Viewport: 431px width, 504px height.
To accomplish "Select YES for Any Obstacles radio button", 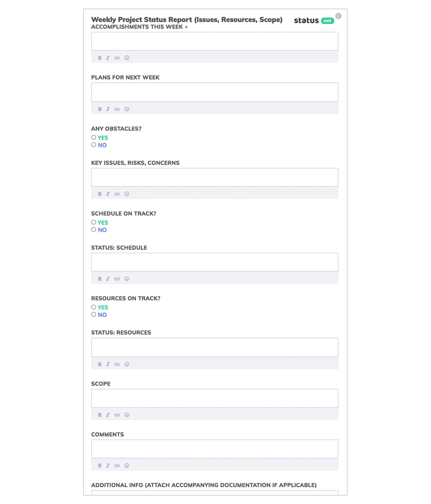I will [93, 137].
